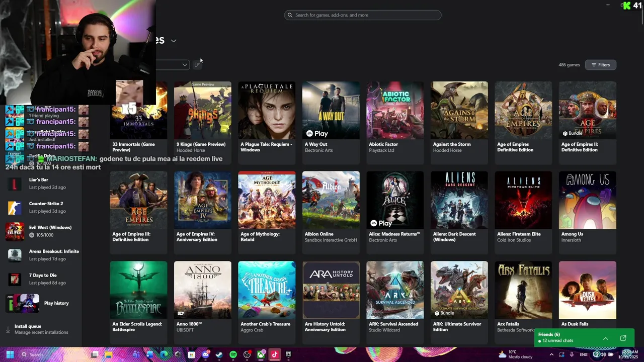Open Another Crab's Treasure cover
Screen dimensions: 644x362
267,290
